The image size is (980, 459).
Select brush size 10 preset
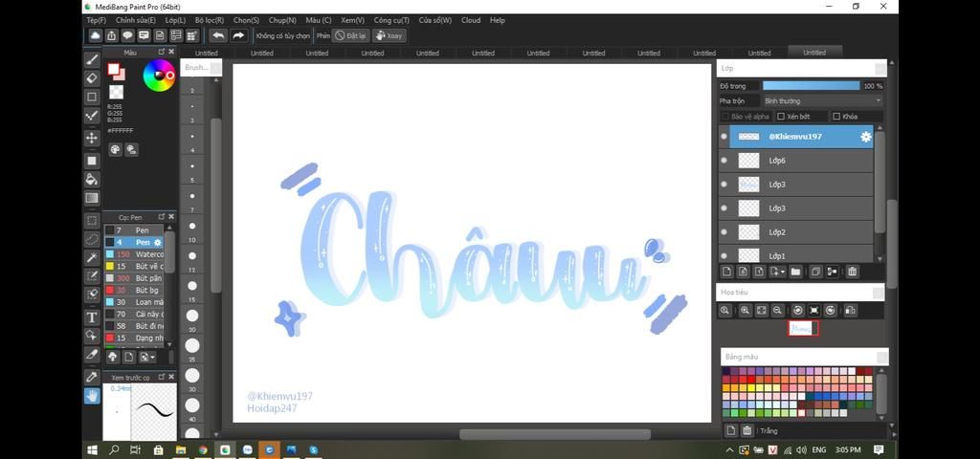coord(192,226)
